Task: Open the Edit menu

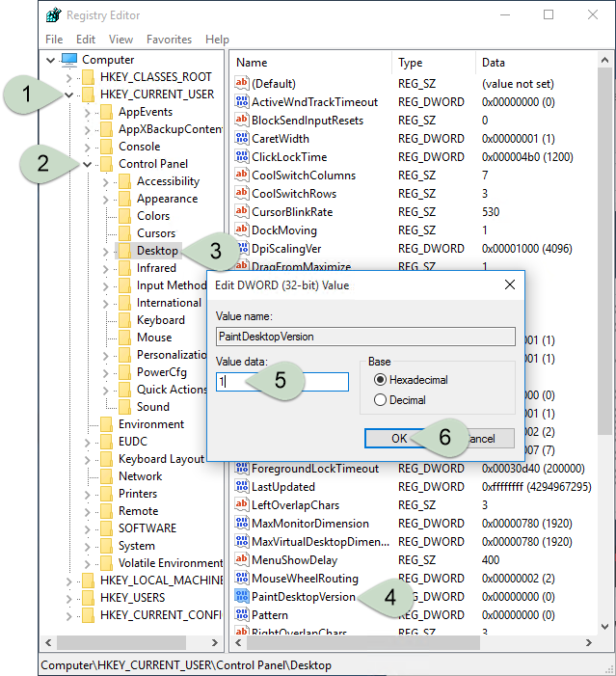Action: pyautogui.click(x=86, y=40)
